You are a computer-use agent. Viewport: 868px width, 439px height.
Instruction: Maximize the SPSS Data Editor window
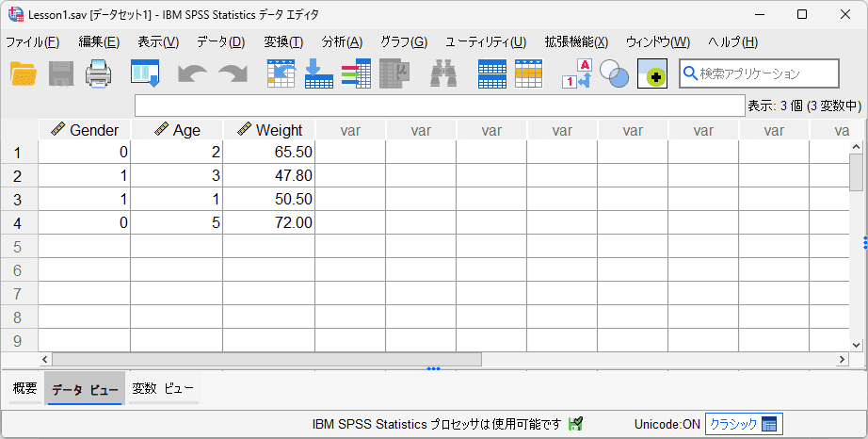tap(802, 14)
